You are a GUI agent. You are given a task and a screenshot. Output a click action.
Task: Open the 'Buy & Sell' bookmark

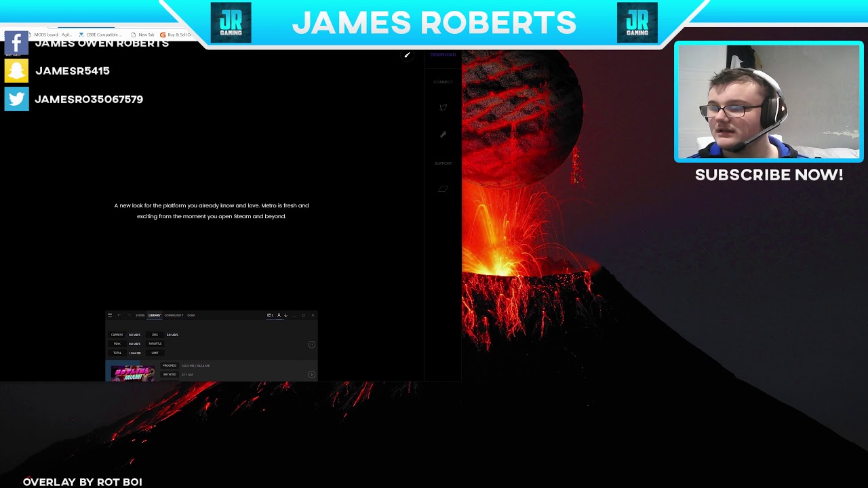tap(176, 35)
